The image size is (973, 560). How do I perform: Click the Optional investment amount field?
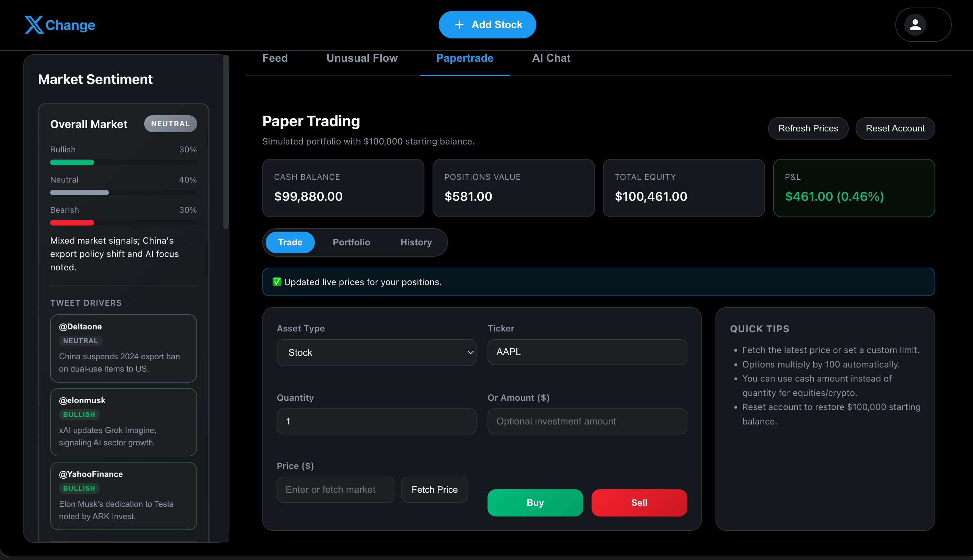coord(587,421)
